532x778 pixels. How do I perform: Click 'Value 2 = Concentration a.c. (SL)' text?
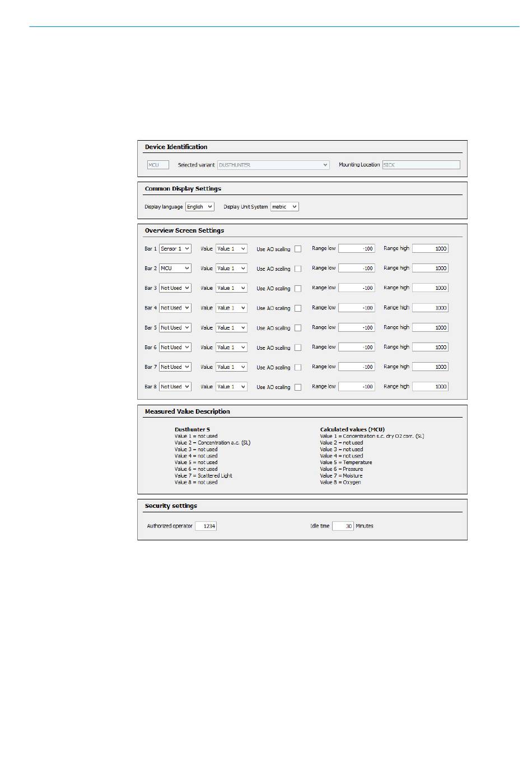[x=213, y=443]
